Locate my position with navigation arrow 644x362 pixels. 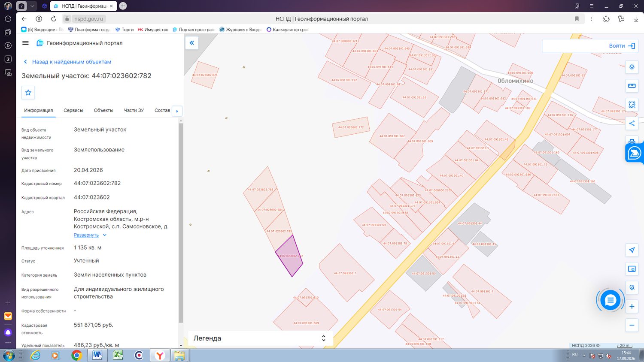point(632,250)
